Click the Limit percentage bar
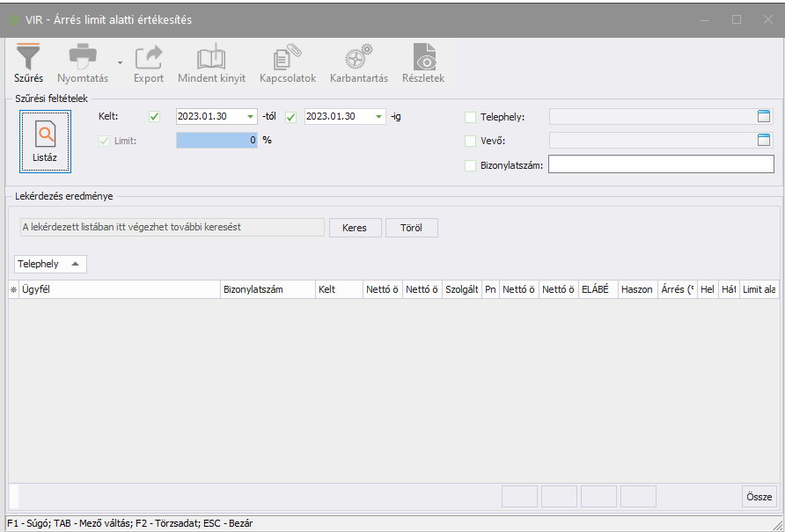 point(216,140)
